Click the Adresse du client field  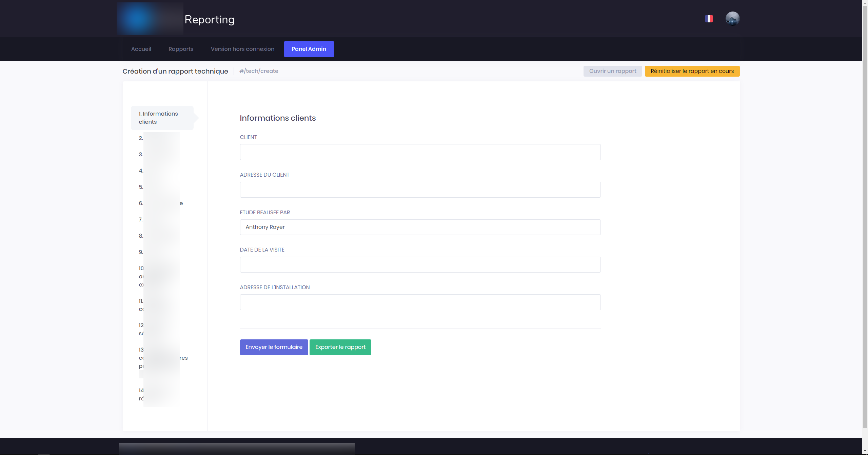pos(420,190)
